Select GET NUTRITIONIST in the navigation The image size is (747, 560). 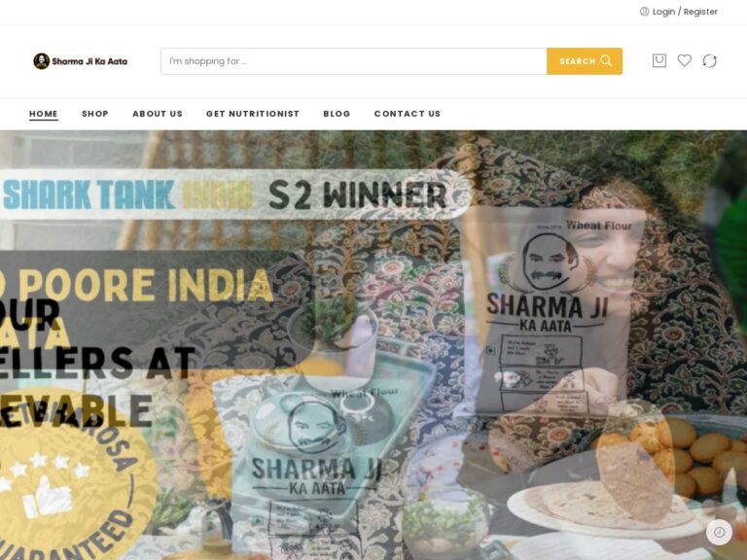pos(253,114)
